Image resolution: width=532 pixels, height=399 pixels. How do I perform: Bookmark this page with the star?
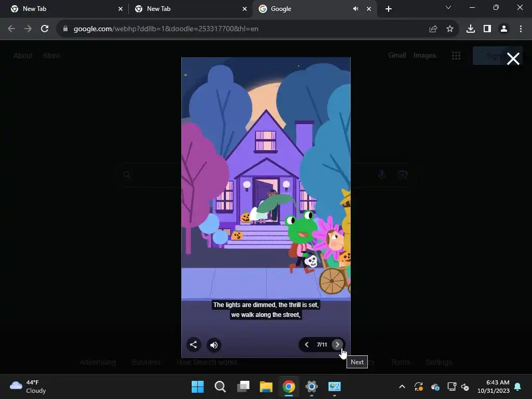pos(450,29)
